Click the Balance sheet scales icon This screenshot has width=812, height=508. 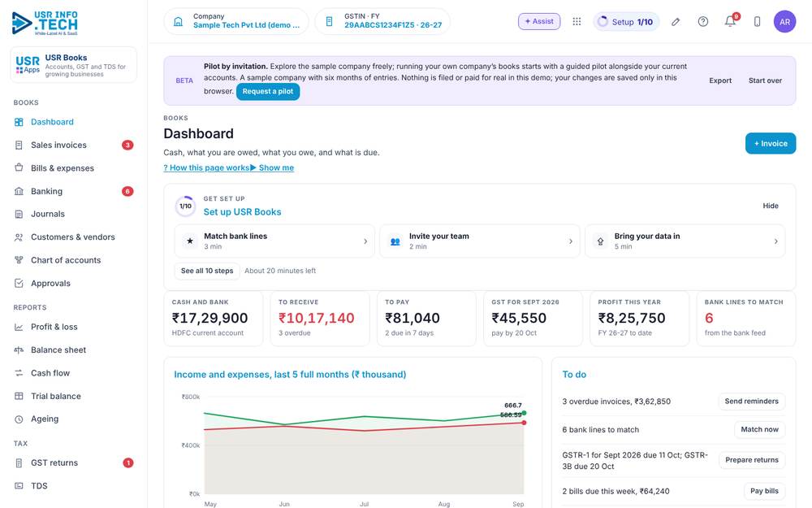click(x=19, y=350)
